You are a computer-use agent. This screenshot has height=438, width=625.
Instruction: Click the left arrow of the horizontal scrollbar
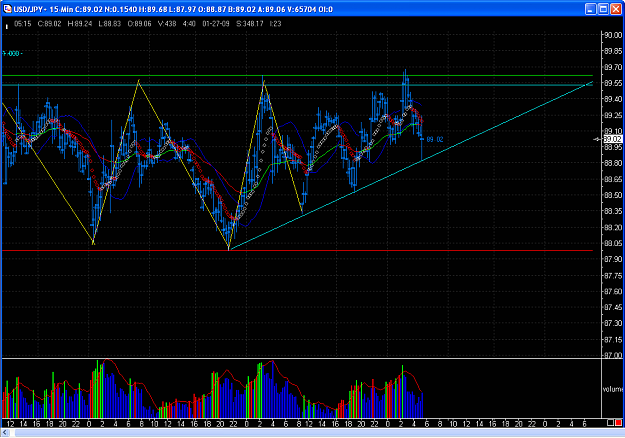pos(5,432)
